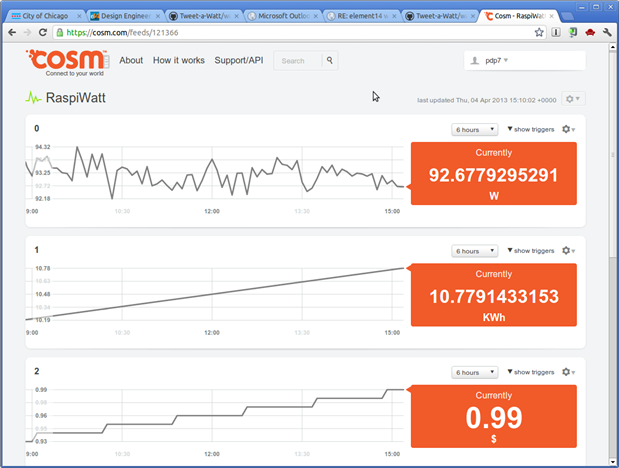This screenshot has height=468, width=619.
Task: Open the 6 hours dropdown for datastream 1
Action: pos(475,251)
